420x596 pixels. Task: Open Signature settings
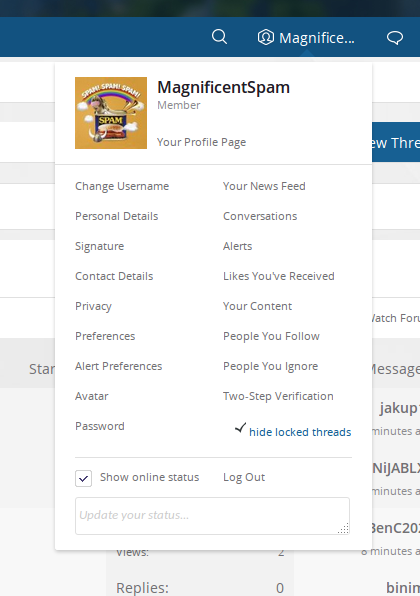point(100,246)
